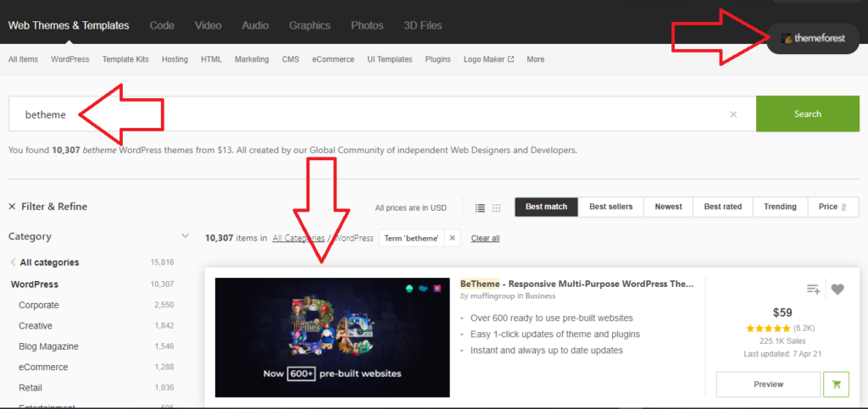This screenshot has width=868, height=409.
Task: Select WordPress in the sub navigation
Action: (x=70, y=59)
